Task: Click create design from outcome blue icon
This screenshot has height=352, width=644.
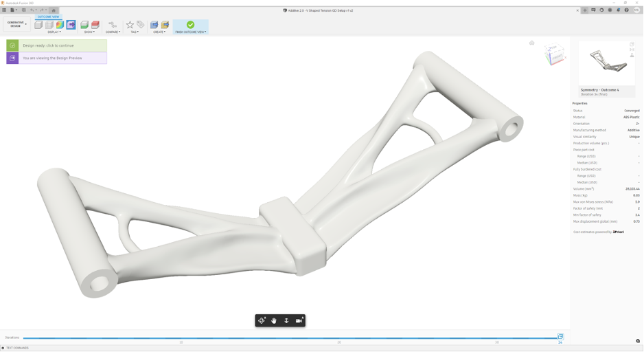Action: pyautogui.click(x=154, y=25)
